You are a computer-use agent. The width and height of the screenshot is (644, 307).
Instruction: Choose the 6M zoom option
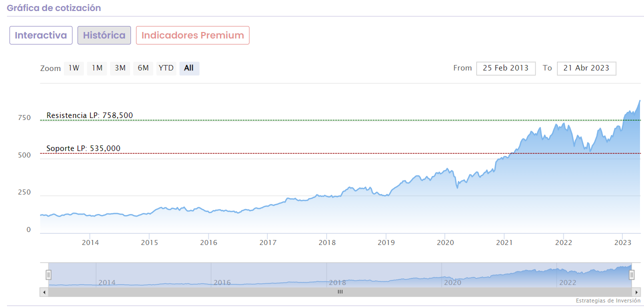click(x=143, y=68)
